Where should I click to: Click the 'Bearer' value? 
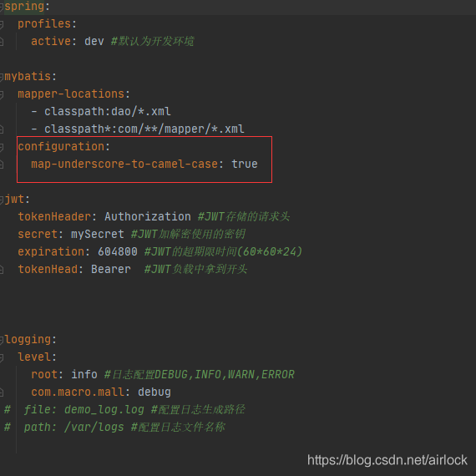coord(111,269)
